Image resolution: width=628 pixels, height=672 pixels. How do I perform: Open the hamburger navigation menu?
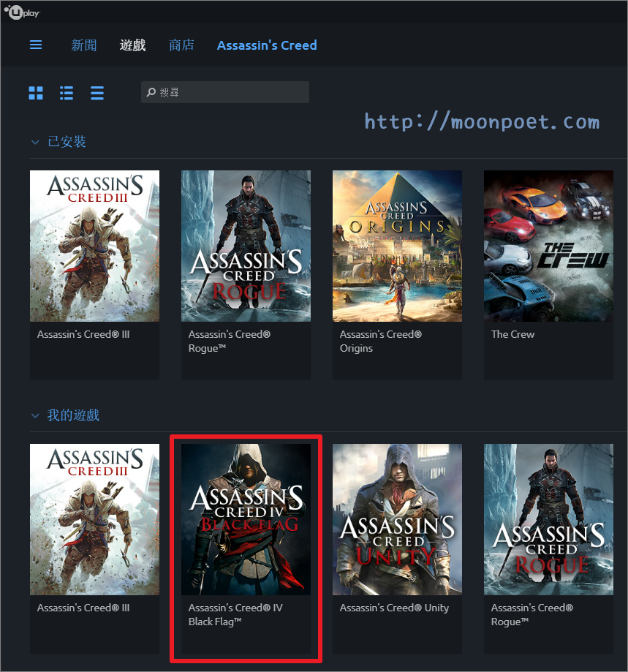click(x=35, y=45)
